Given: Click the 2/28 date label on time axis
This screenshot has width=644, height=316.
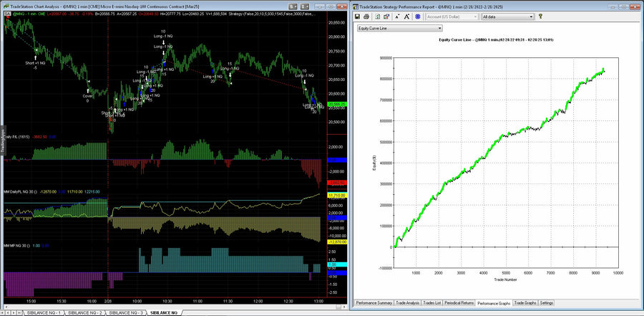Looking at the screenshot, I should point(107,301).
